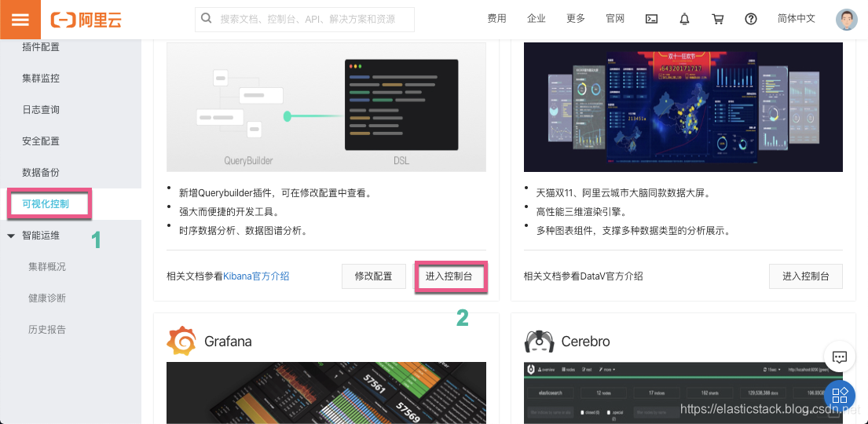Click the QueryBuilder DSL illustration
Screen dimensions: 868x424
tap(326, 107)
